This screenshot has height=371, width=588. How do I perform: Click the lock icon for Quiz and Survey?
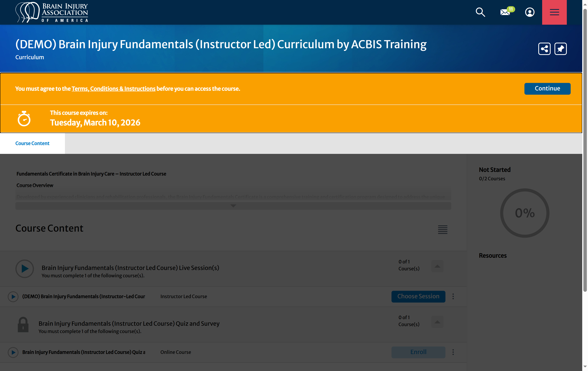pyautogui.click(x=23, y=325)
